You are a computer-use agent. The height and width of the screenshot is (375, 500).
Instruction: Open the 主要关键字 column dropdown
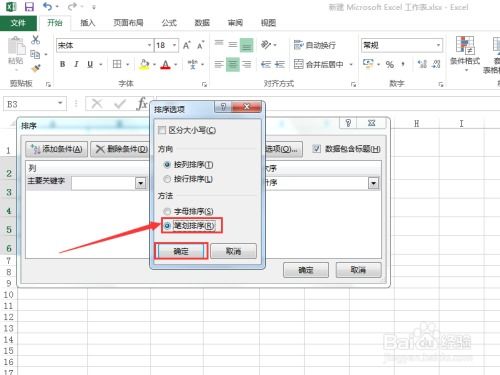pyautogui.click(x=141, y=183)
